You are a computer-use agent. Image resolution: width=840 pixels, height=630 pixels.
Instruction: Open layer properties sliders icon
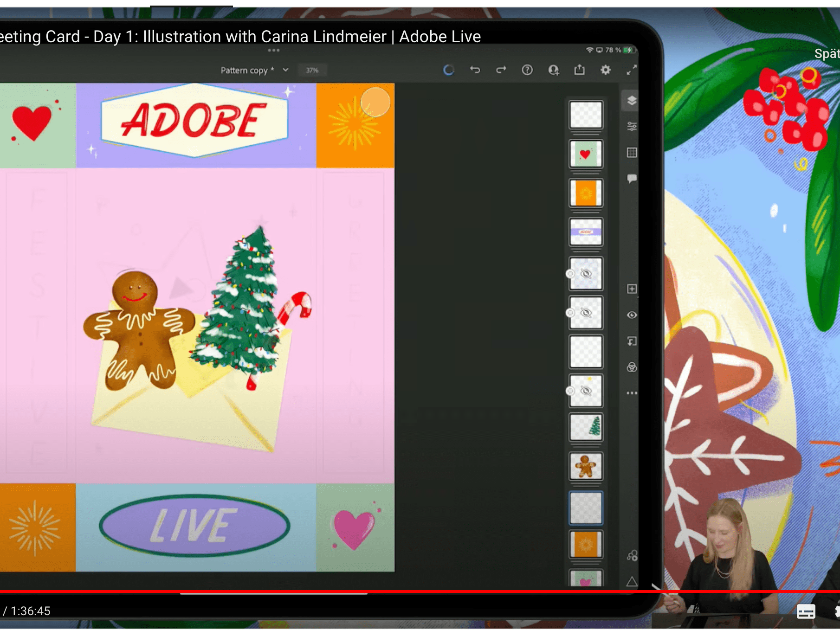[x=632, y=126]
